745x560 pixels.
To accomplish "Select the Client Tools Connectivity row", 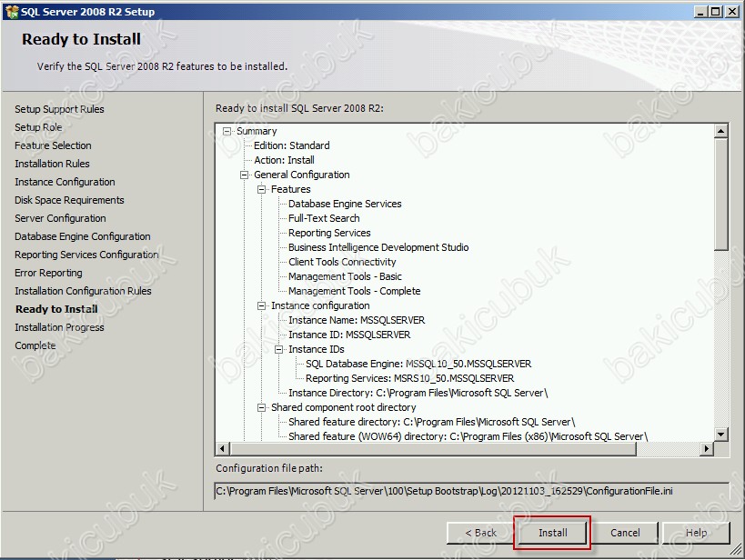I will tap(342, 262).
